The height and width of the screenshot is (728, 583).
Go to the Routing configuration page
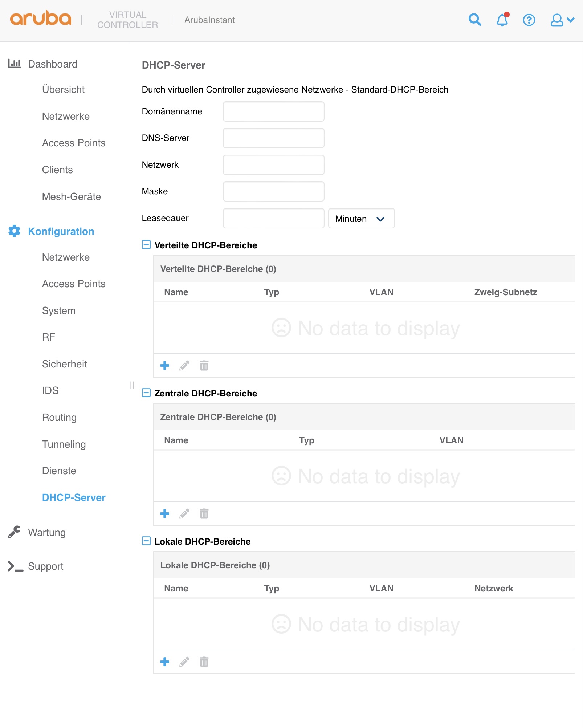[x=59, y=417]
